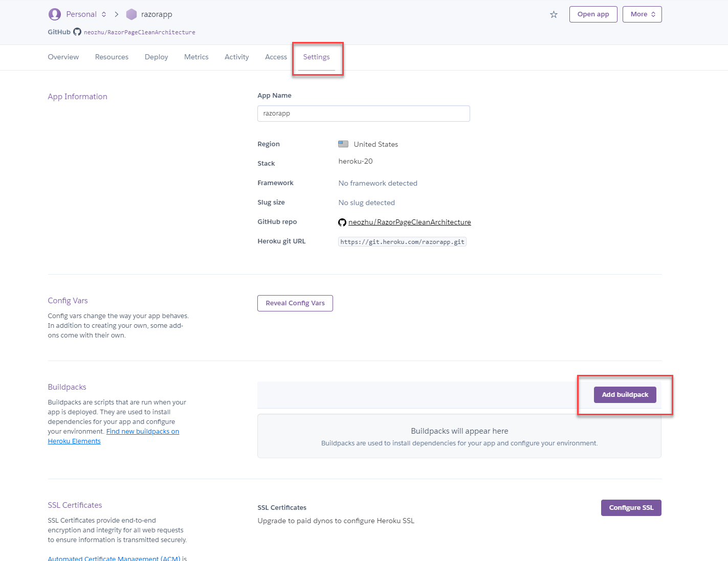Switch to the Resources tab
The image size is (728, 561).
coord(112,57)
